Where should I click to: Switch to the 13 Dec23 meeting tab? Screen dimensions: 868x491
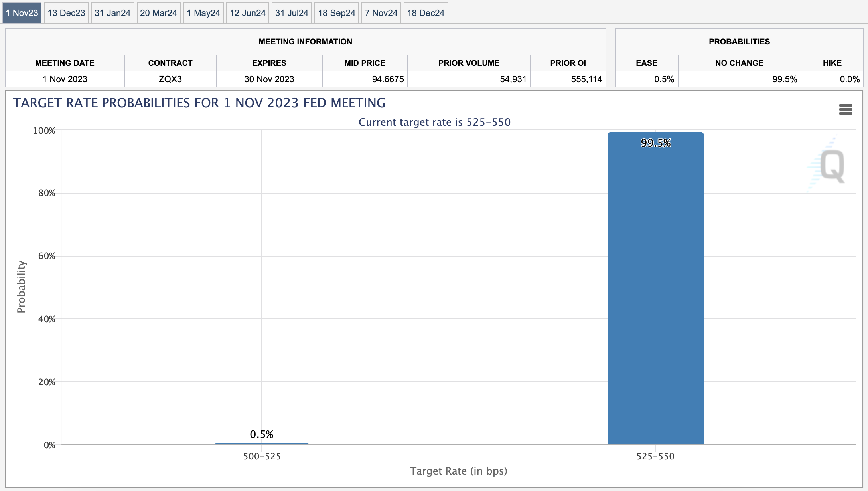click(66, 13)
